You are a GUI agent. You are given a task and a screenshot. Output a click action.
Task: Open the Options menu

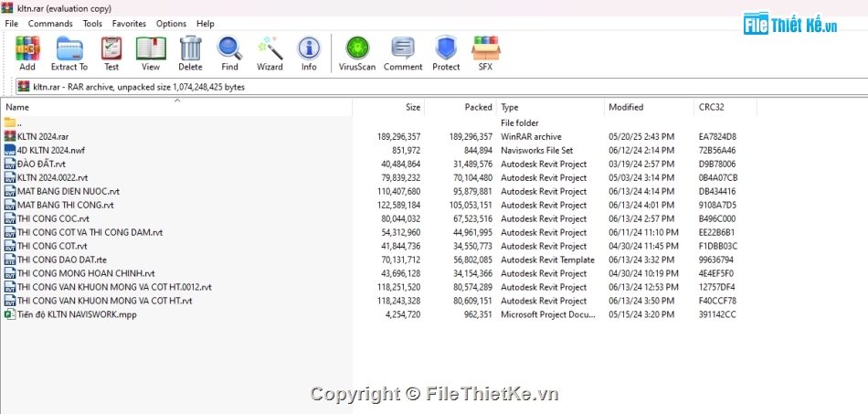(171, 23)
